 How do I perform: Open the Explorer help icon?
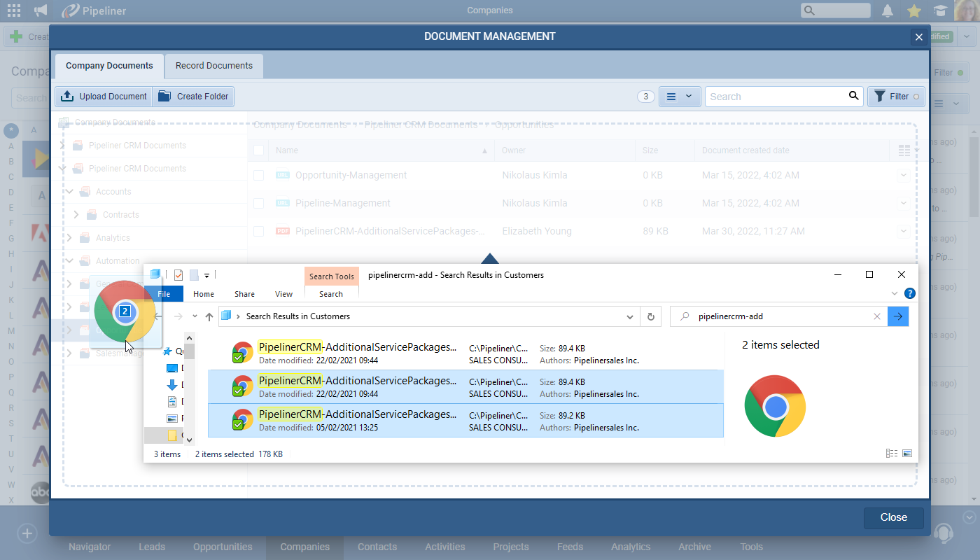(909, 294)
